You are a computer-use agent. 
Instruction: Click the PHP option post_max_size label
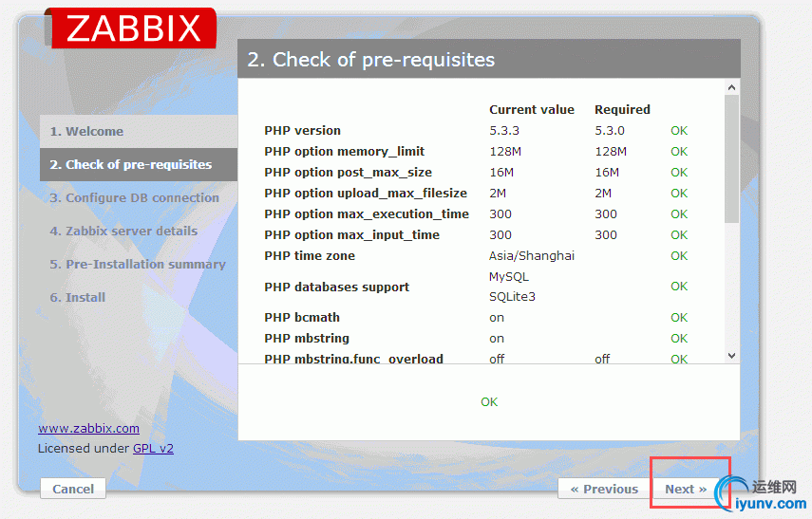(x=348, y=173)
